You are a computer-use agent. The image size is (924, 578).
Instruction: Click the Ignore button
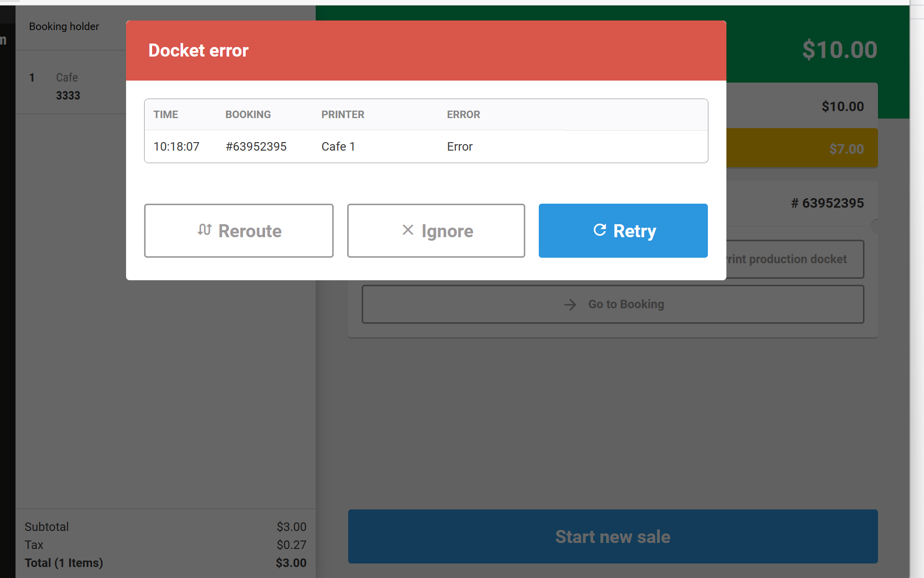[x=436, y=231]
